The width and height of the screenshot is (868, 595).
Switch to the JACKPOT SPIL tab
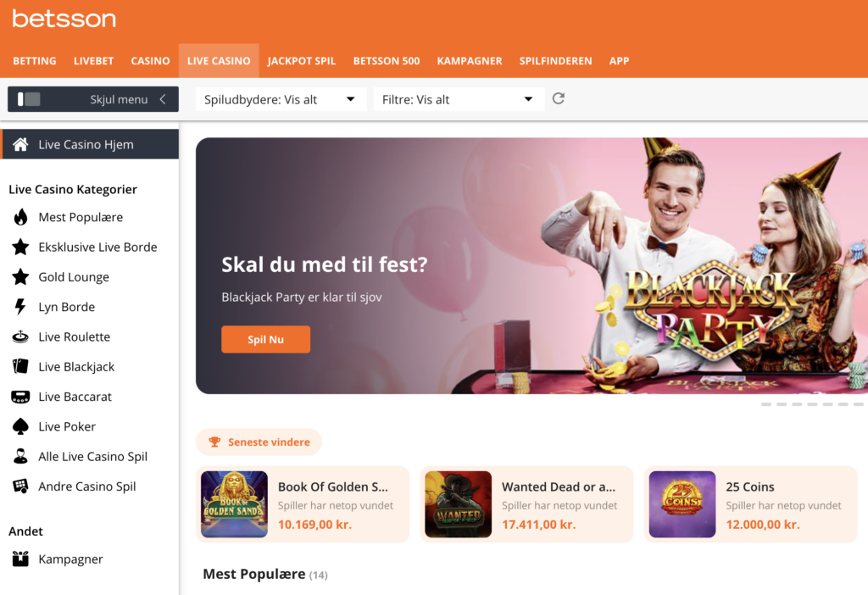click(x=302, y=61)
